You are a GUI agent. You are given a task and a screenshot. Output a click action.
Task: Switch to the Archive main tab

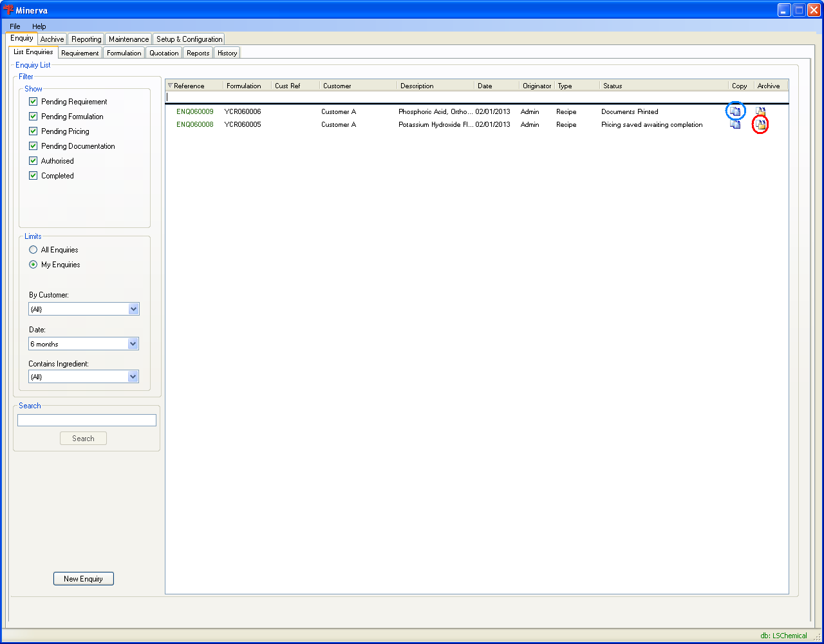[x=52, y=39]
